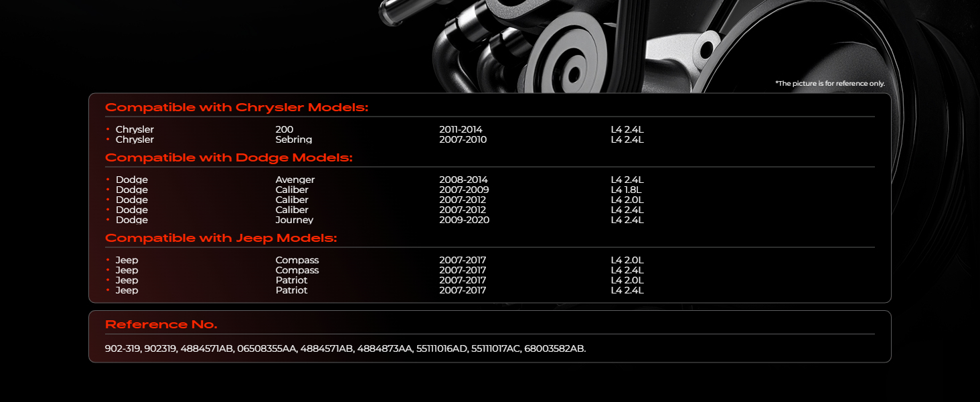Click the picture for reference only disclaimer
The height and width of the screenshot is (402, 980).
point(830,83)
